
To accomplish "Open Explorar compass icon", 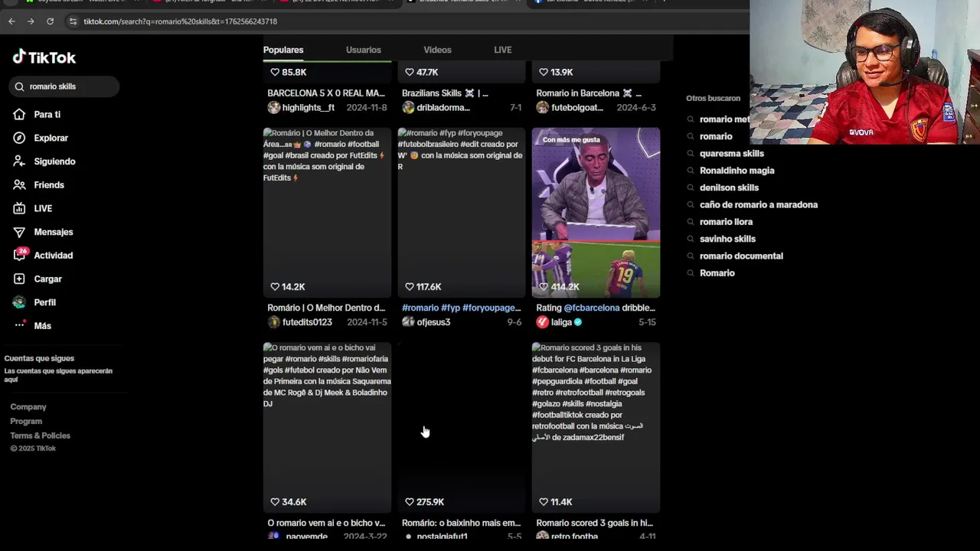I will point(19,138).
